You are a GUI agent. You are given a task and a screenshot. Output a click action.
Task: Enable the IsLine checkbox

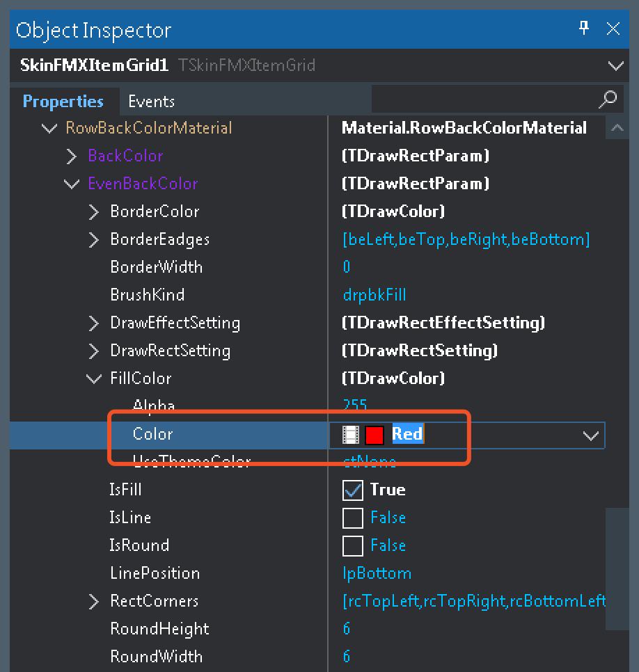[x=353, y=518]
